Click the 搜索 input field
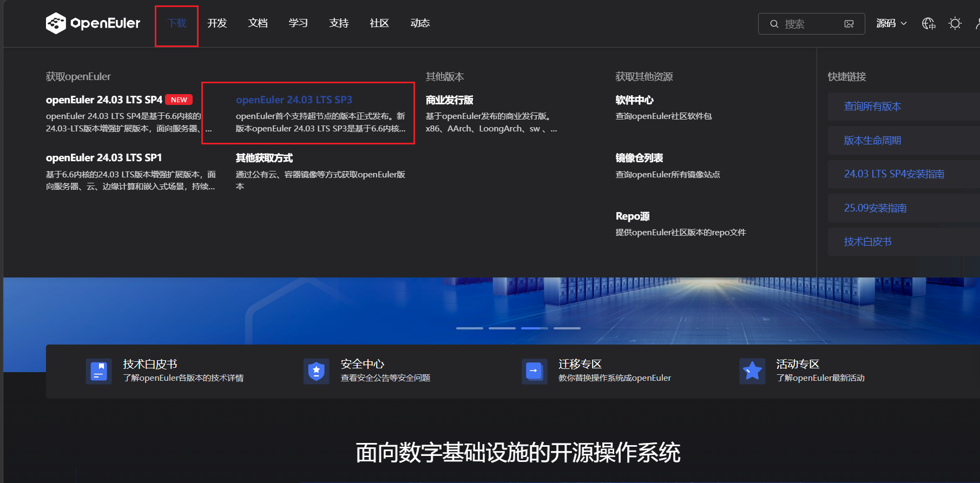This screenshot has height=483, width=980. [x=811, y=24]
